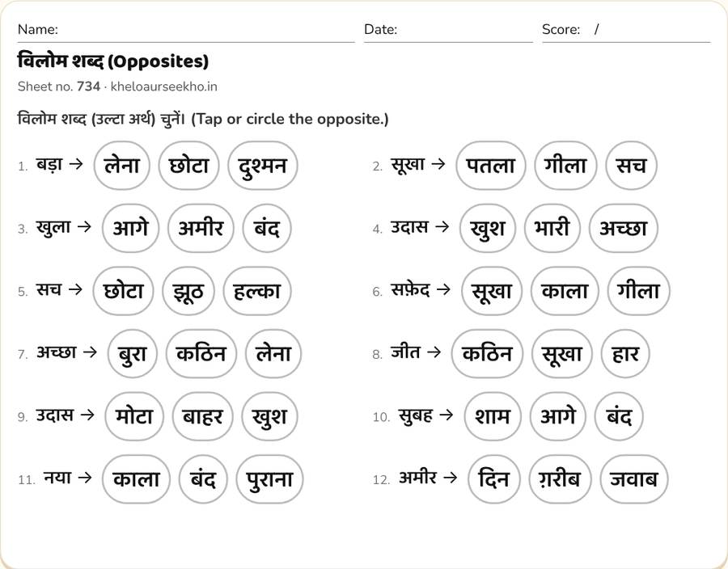This screenshot has width=728, height=569.
Task: Click the prompt word नया in question 11
Action: [57, 477]
